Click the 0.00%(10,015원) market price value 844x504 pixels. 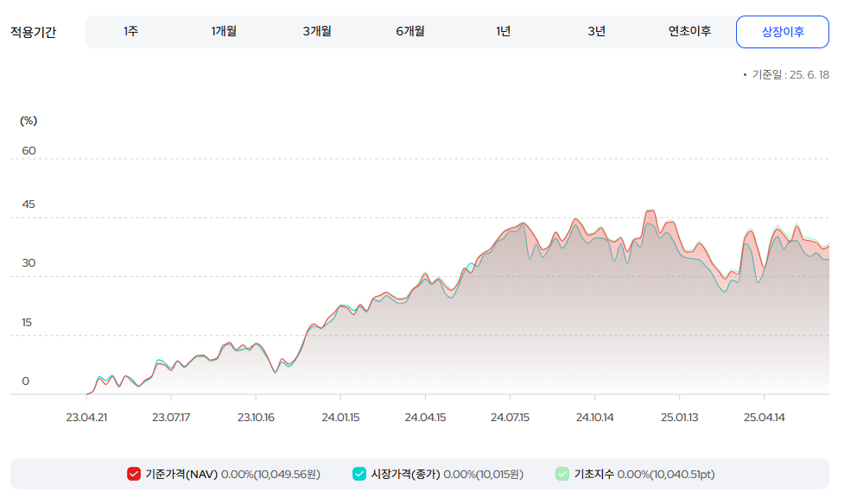pos(484,475)
